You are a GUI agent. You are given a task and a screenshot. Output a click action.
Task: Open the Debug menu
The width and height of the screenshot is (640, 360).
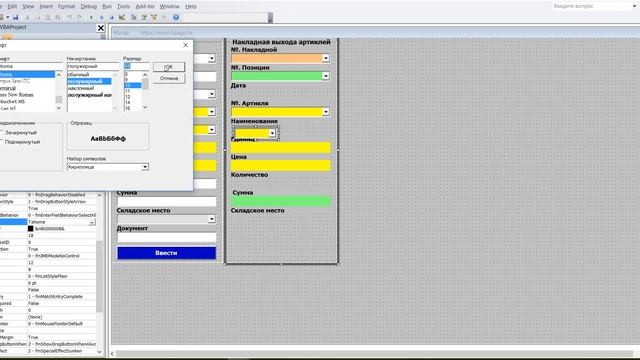(x=89, y=7)
